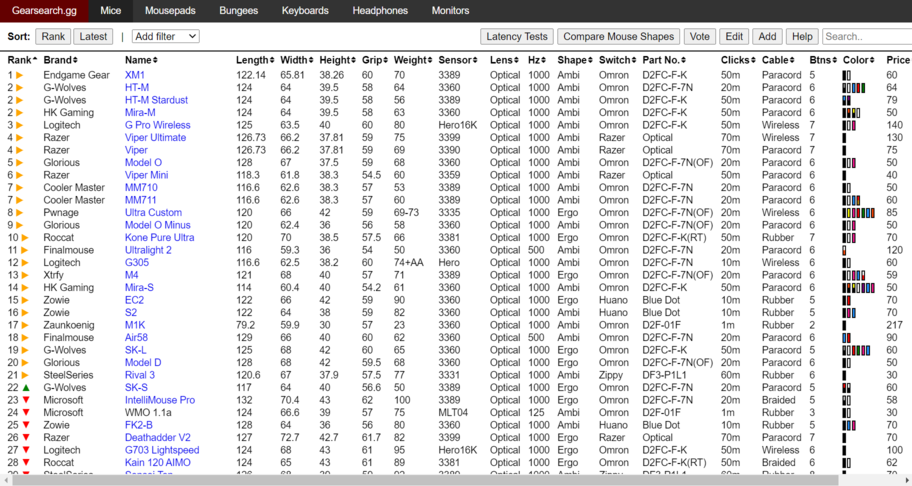
Task: Sort table by Name column header
Action: pos(141,60)
